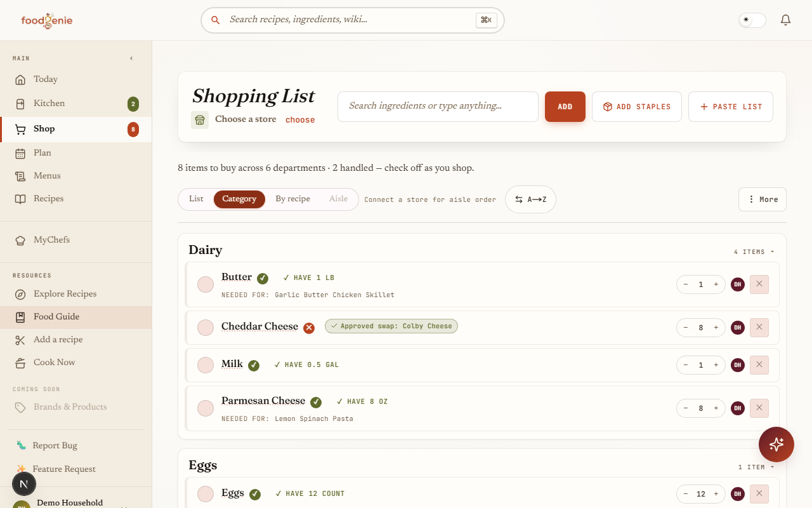Click the Report Bug icon
This screenshot has width=812, height=508.
[x=21, y=446]
